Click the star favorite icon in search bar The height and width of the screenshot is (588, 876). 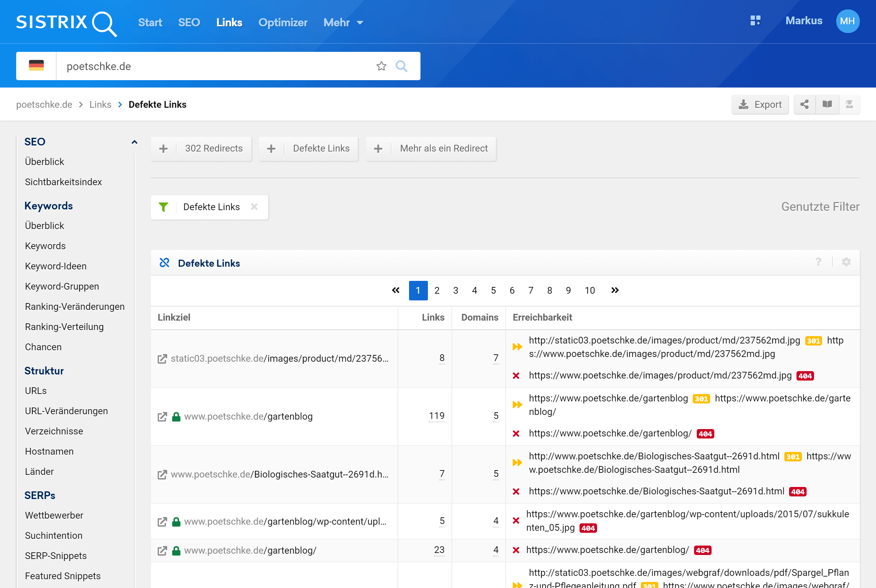(x=381, y=66)
